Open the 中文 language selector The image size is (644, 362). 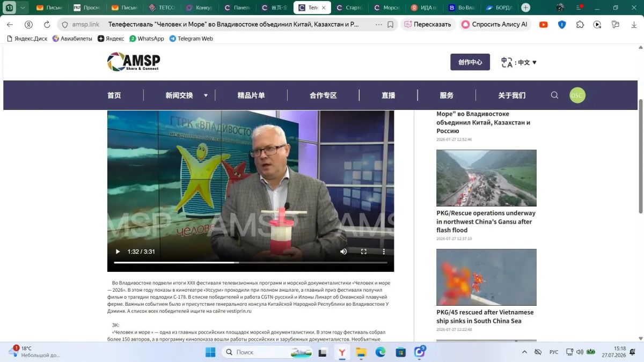519,62
